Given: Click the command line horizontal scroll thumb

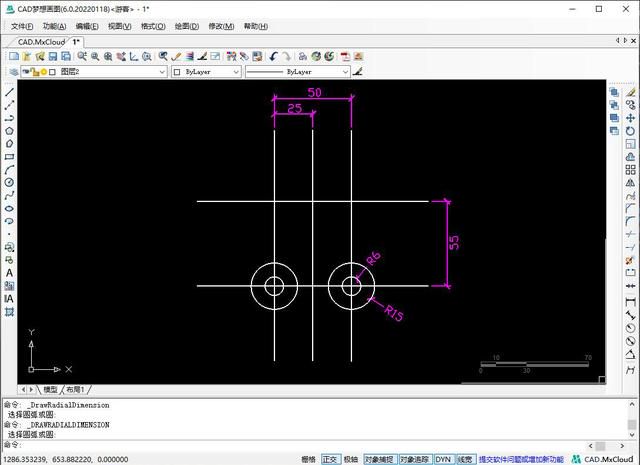Looking at the screenshot, I should [600, 446].
